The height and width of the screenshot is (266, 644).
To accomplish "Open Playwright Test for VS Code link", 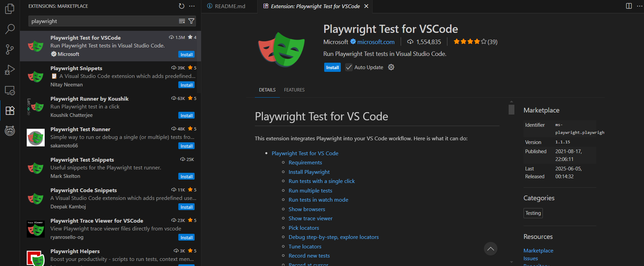I will (x=305, y=153).
